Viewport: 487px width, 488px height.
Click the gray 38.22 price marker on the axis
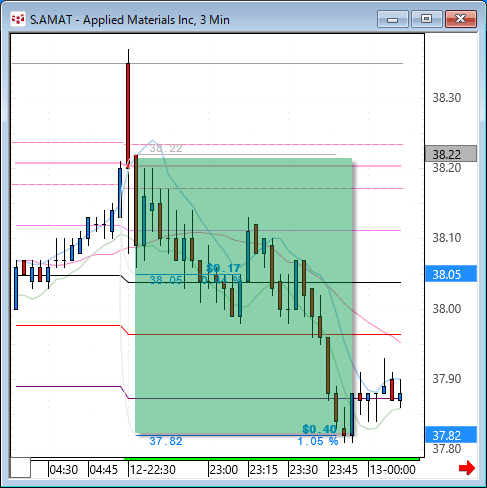(451, 154)
